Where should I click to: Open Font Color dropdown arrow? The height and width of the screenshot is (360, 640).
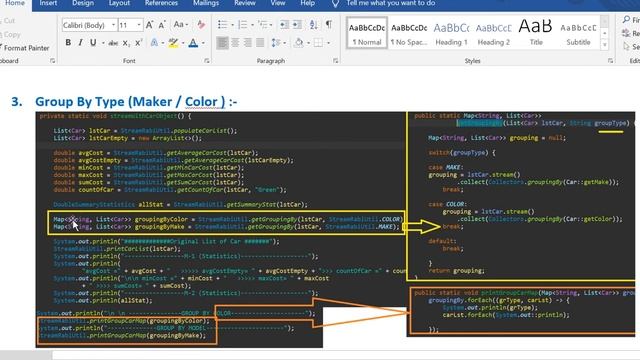(x=203, y=43)
